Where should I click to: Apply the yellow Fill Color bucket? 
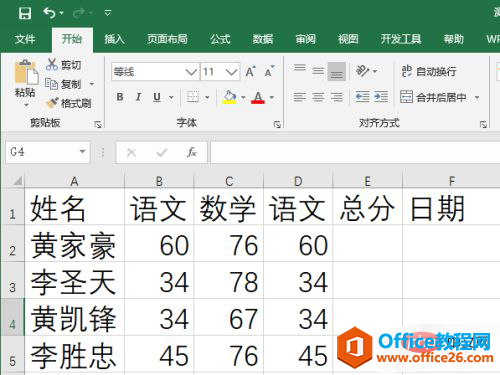[x=230, y=97]
